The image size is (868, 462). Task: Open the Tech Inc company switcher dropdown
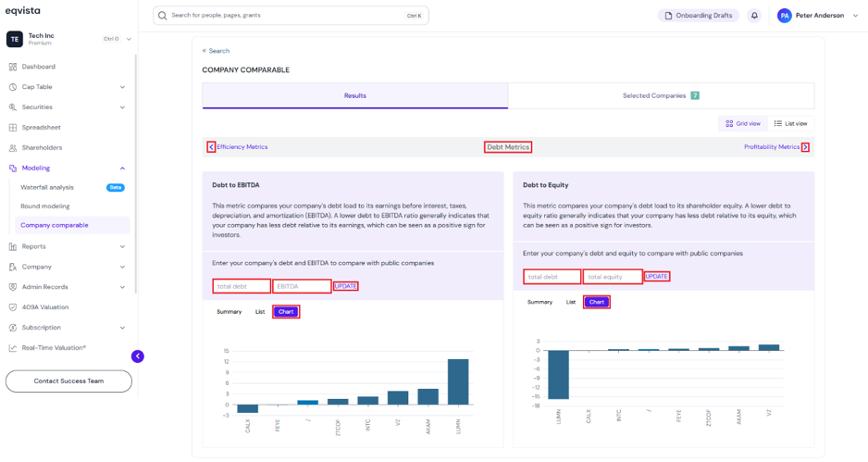(129, 39)
